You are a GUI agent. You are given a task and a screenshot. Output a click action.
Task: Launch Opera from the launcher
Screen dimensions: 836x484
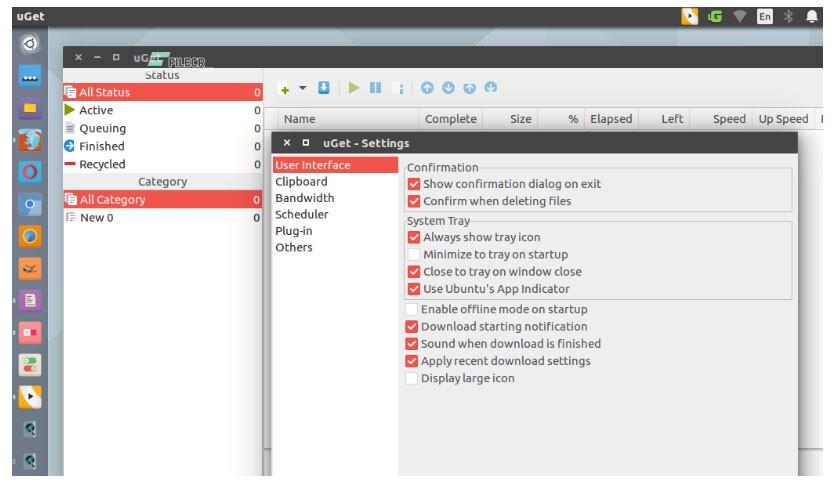pos(30,172)
